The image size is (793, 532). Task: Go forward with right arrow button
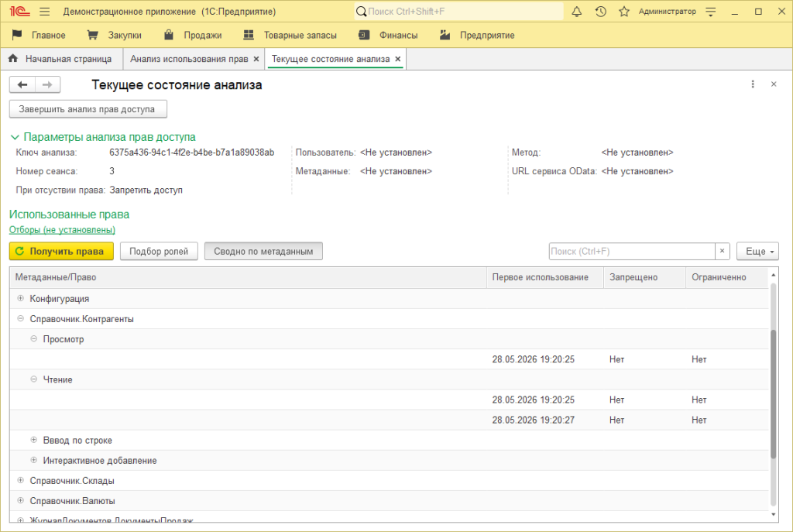tap(47, 84)
